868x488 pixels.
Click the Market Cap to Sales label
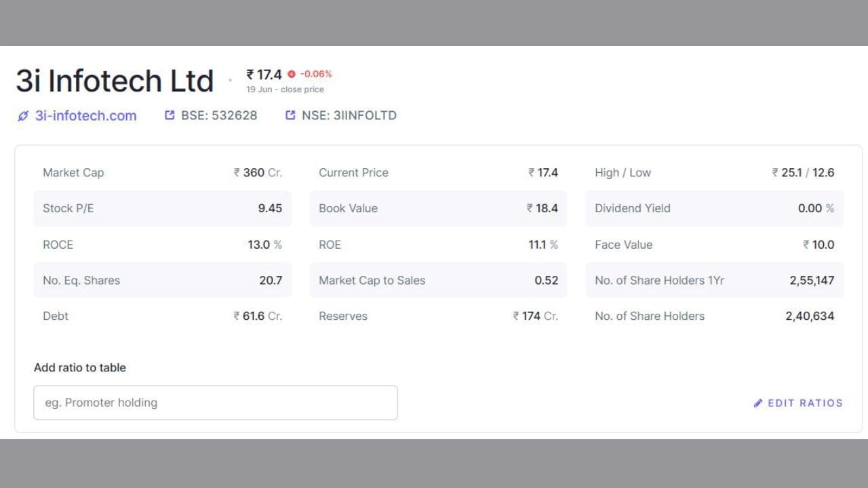372,281
